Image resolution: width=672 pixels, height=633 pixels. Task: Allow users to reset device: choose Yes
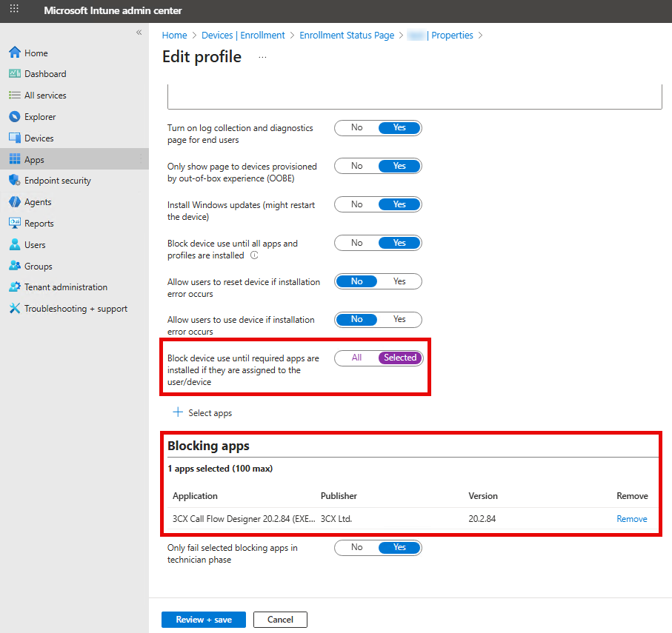point(399,281)
